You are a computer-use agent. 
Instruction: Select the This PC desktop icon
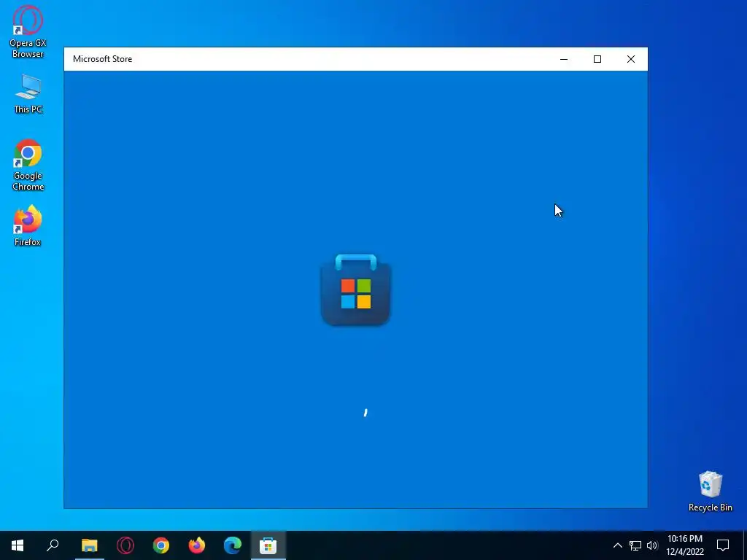click(28, 94)
